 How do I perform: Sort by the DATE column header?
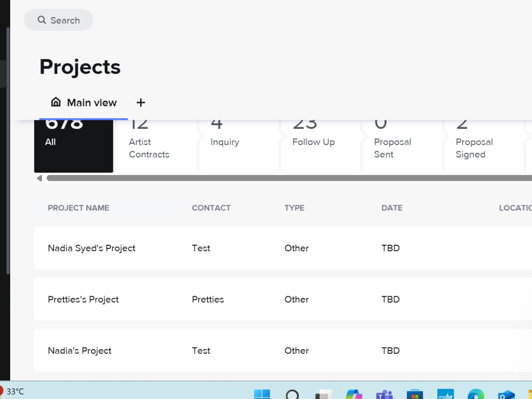(392, 208)
